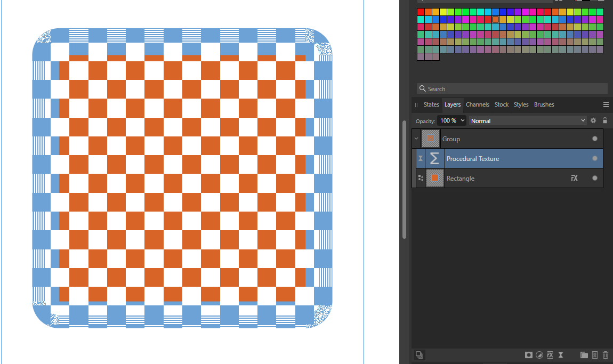Open the layer effects (fx) panel

click(x=550, y=355)
